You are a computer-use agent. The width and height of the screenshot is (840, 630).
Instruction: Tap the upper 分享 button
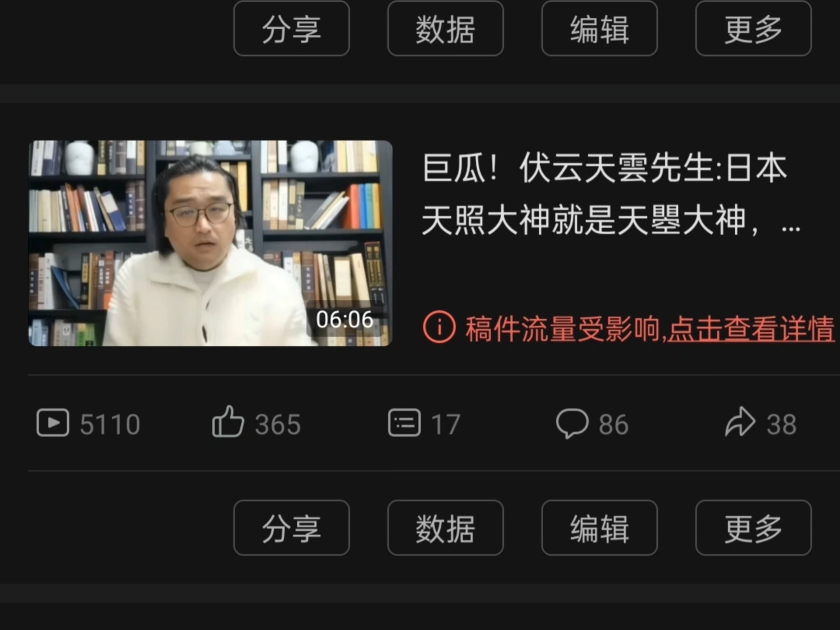tap(291, 28)
